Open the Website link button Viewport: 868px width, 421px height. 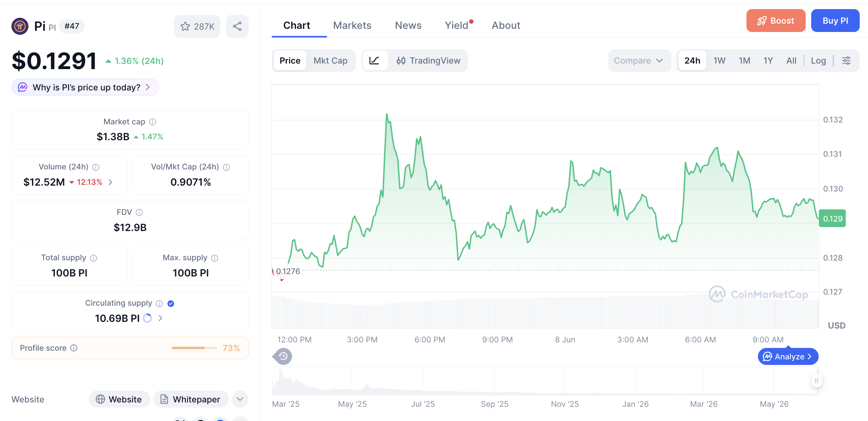point(119,399)
